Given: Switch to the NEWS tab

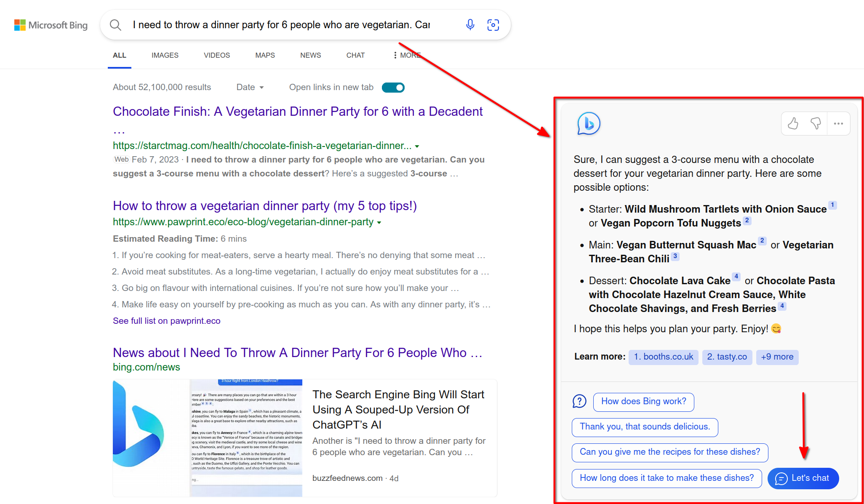Looking at the screenshot, I should coord(310,55).
